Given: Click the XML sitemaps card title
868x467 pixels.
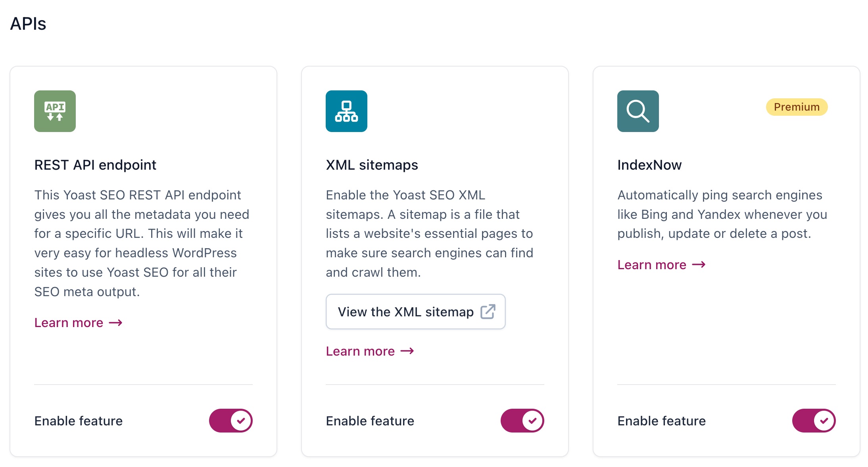Looking at the screenshot, I should point(372,165).
